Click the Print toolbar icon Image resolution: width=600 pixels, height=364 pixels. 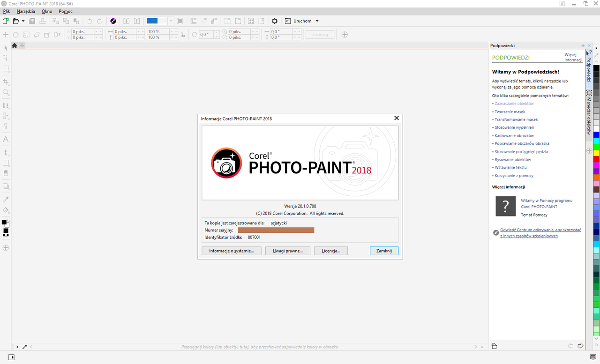[x=43, y=21]
